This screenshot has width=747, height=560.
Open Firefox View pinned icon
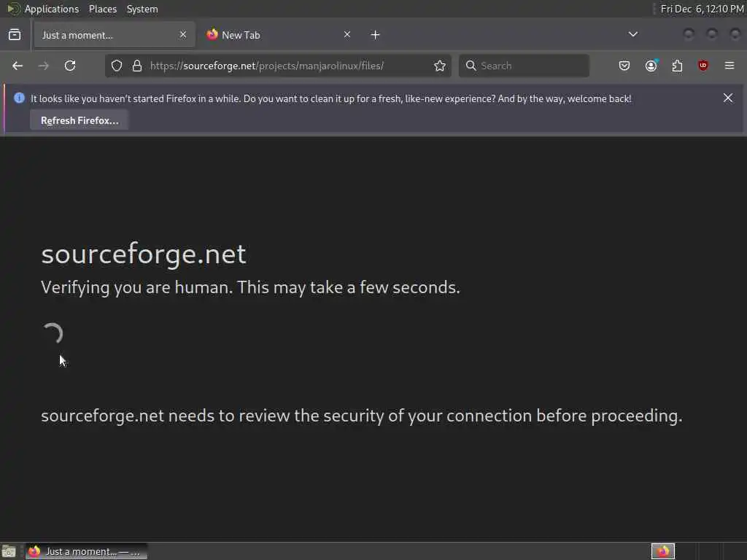pos(15,35)
